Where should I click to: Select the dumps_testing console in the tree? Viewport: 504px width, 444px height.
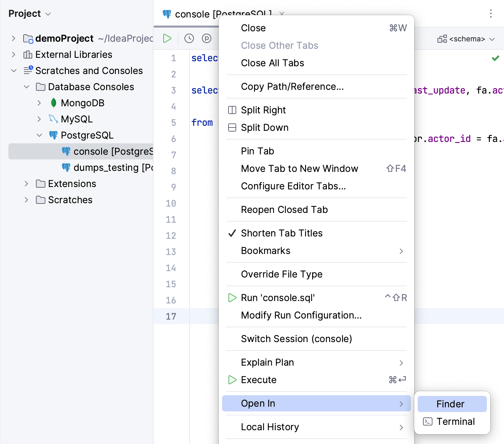[x=111, y=167]
